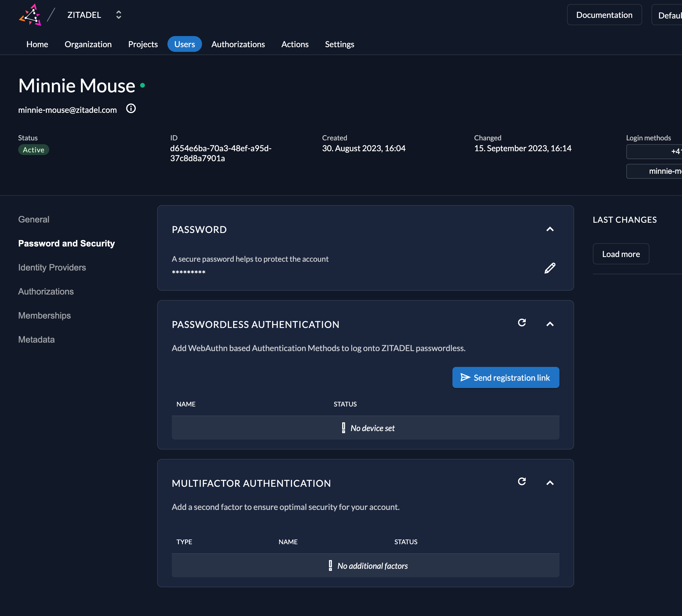The width and height of the screenshot is (682, 616).
Task: Open Memberships in the sidebar
Action: tap(45, 315)
